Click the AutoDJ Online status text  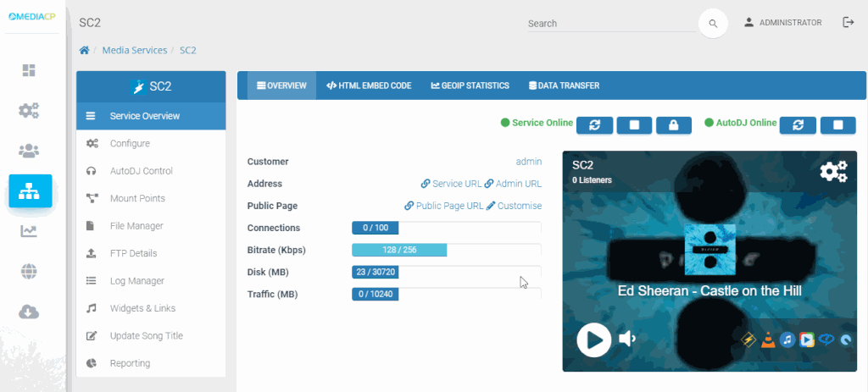tap(746, 123)
